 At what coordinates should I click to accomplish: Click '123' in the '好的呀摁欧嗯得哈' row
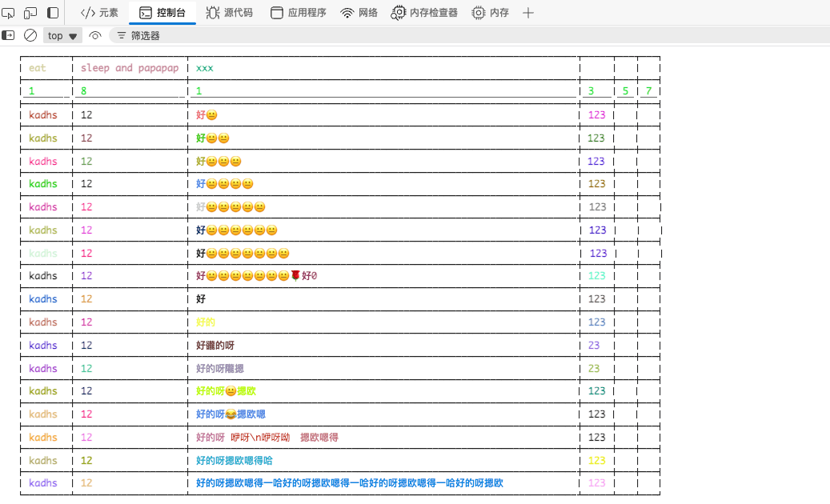point(596,461)
